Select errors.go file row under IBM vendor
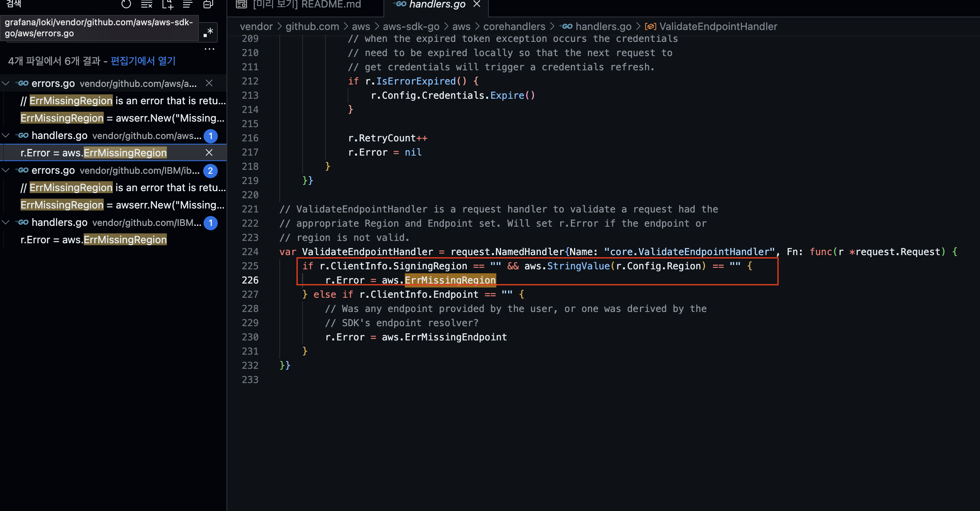The height and width of the screenshot is (511, 980). 113,170
